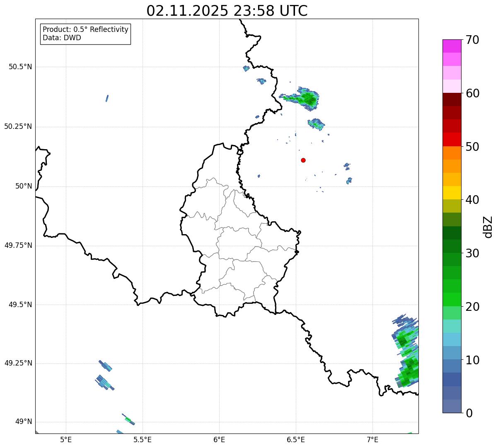
Task: Click the colorbar tick label "0"
Action: point(469,413)
